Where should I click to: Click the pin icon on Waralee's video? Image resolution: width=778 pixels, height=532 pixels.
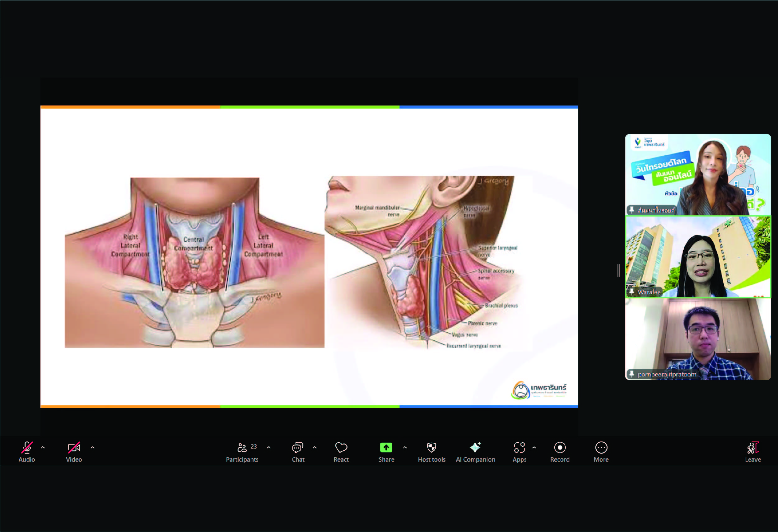click(632, 292)
